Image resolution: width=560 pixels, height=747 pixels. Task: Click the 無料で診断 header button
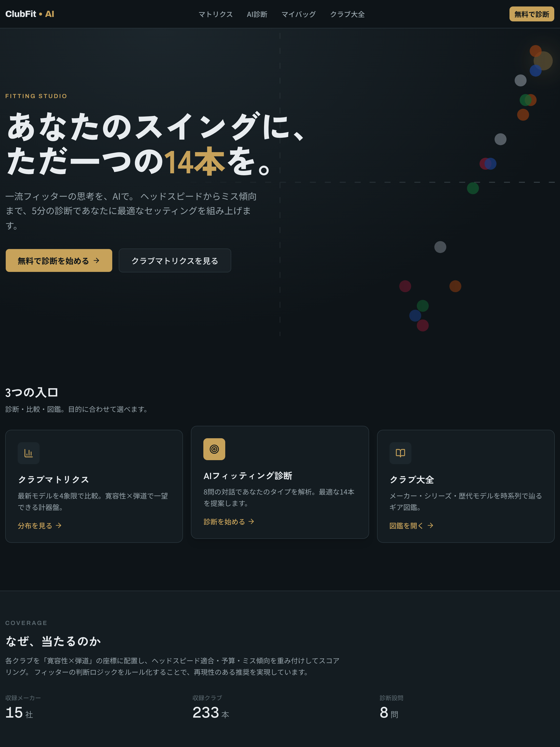click(532, 14)
